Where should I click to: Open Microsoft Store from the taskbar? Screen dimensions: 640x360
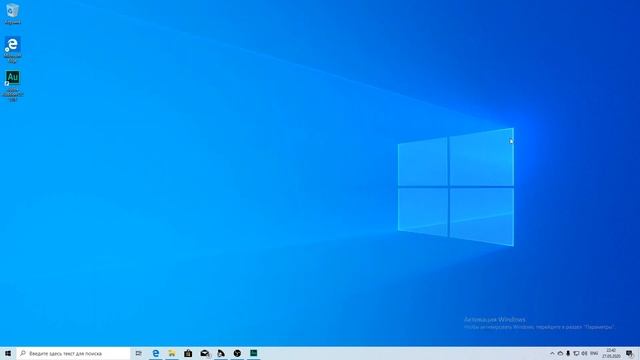coord(188,353)
